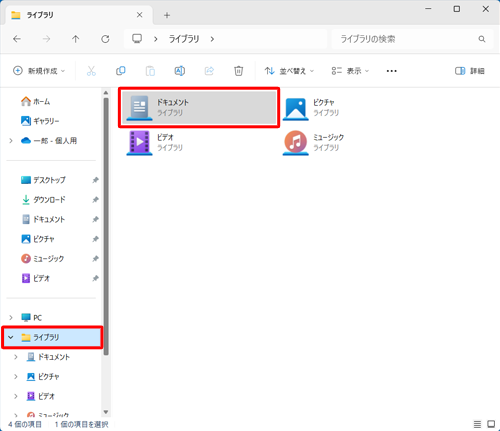Click the Cut scissors icon
This screenshot has height=431, width=500.
(91, 71)
